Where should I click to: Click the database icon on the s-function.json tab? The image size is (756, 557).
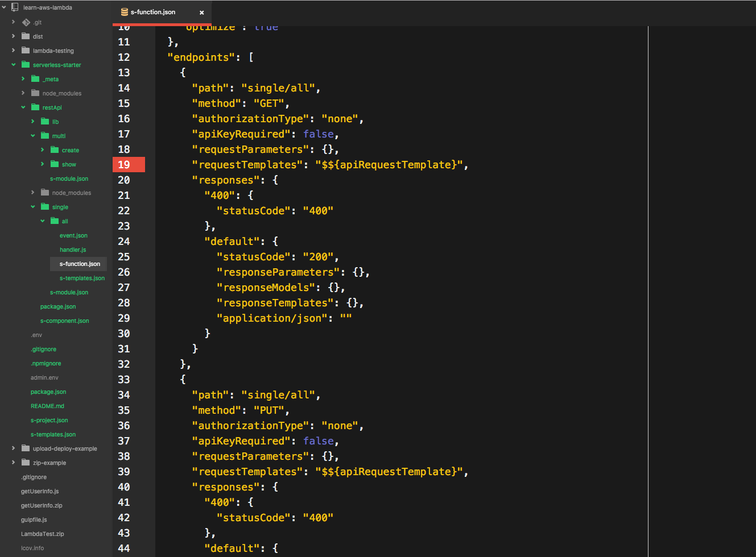tap(124, 11)
